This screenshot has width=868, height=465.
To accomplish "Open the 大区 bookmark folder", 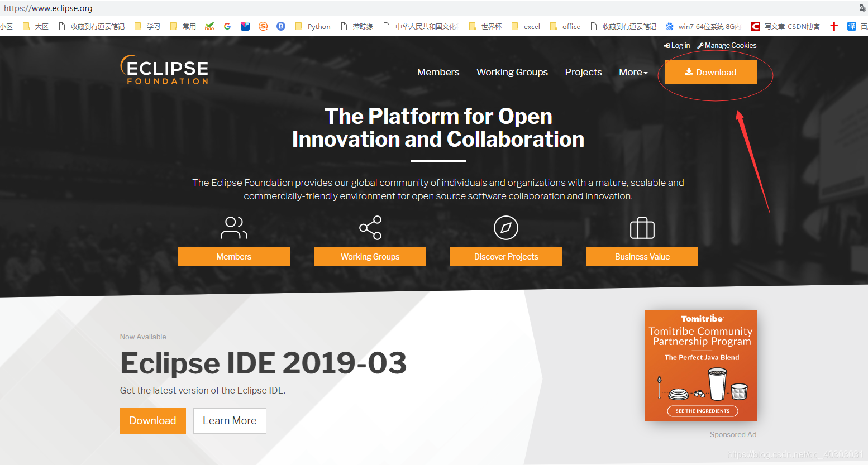I will 36,26.
